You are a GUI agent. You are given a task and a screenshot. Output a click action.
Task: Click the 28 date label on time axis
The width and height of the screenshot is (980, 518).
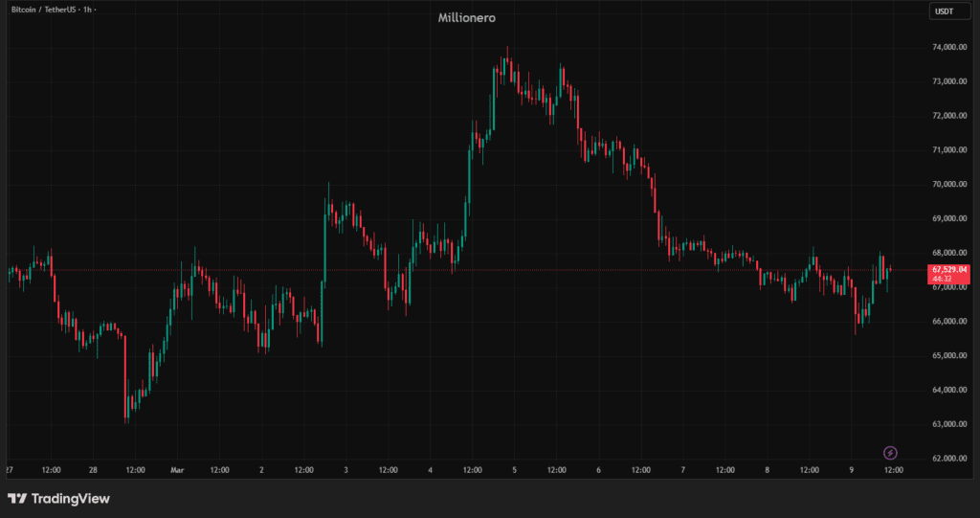pos(93,470)
